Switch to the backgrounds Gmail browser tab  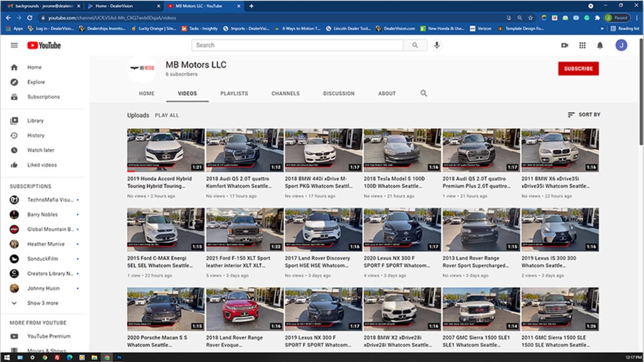click(x=43, y=6)
